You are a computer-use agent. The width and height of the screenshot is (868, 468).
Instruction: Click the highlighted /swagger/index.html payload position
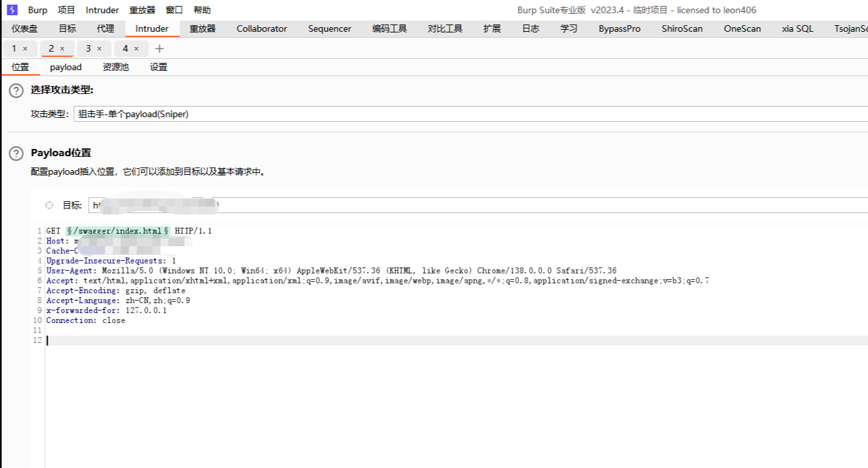click(118, 231)
